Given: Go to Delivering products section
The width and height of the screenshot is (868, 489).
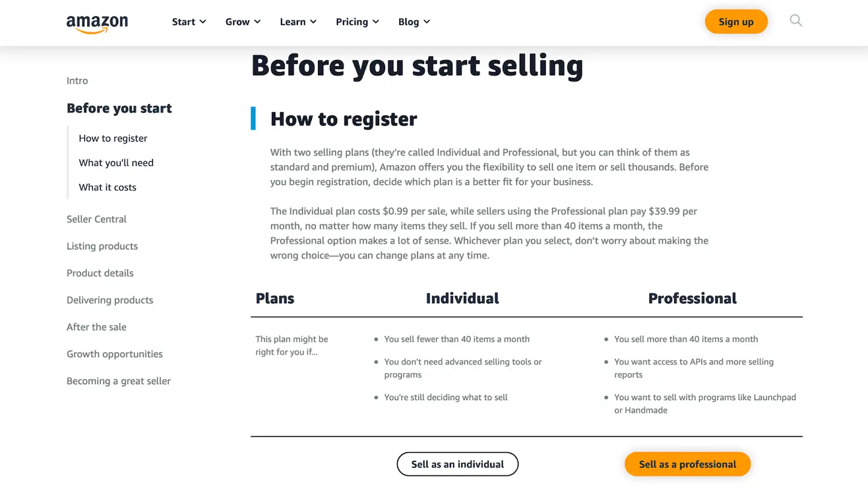Looking at the screenshot, I should pos(110,300).
